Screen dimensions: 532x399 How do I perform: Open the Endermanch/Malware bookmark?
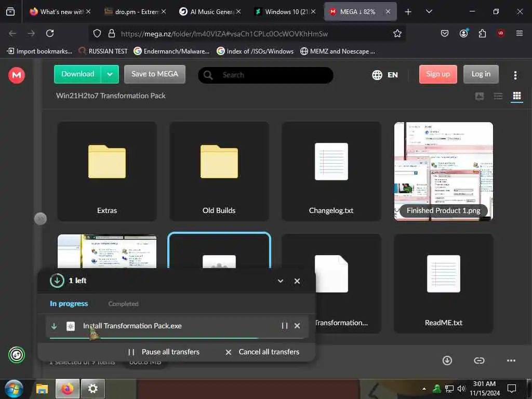click(171, 51)
